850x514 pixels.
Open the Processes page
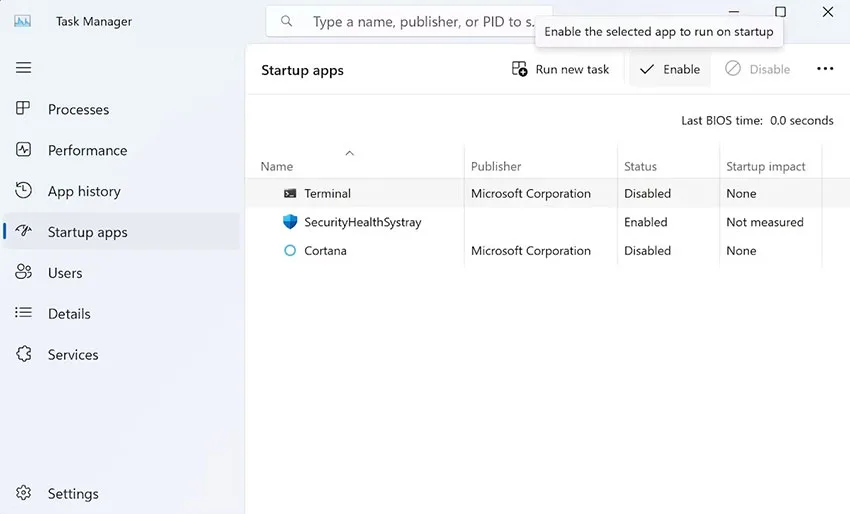[x=121, y=109]
